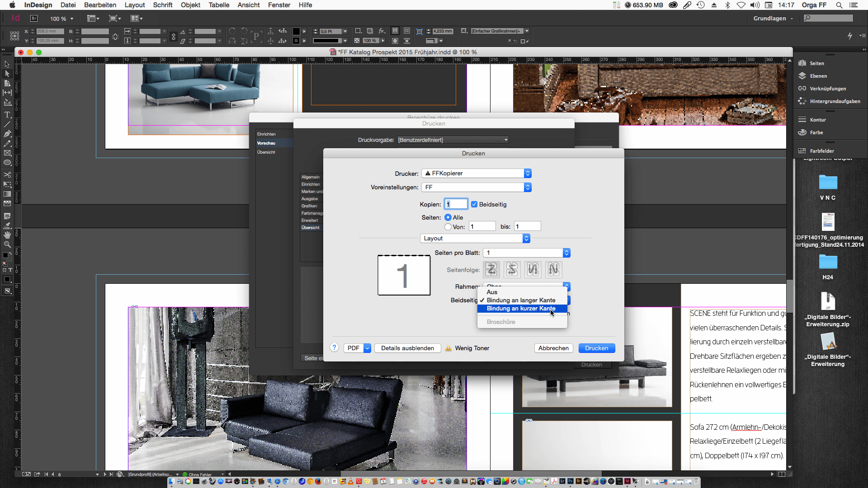
Task: Click the Kopien input field
Action: coord(456,204)
